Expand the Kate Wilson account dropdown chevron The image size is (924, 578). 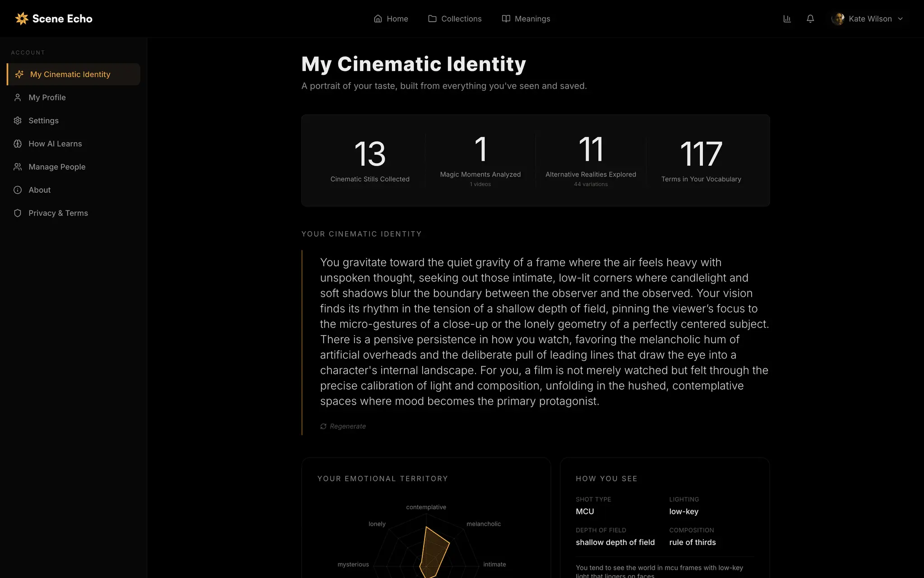coord(901,19)
